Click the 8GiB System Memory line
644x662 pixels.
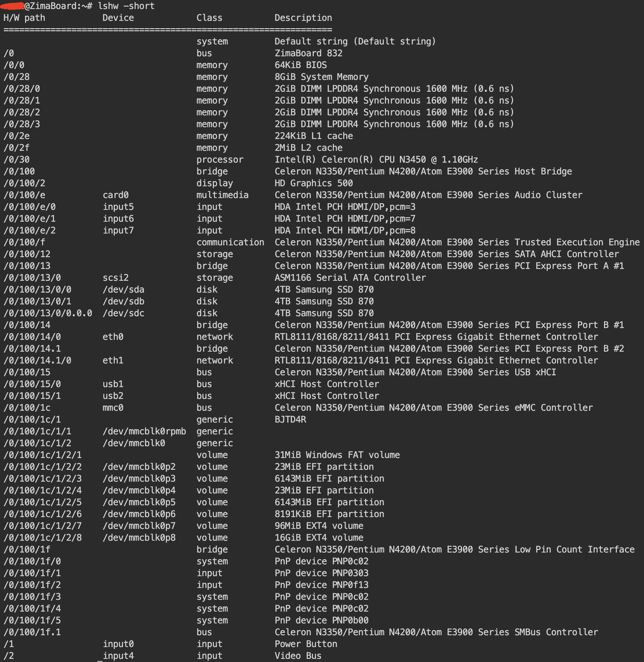click(x=322, y=77)
